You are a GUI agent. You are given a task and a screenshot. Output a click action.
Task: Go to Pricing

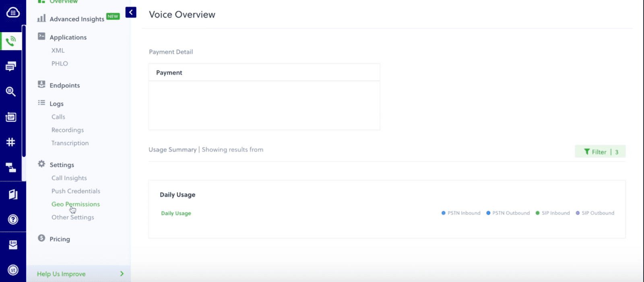[60, 239]
